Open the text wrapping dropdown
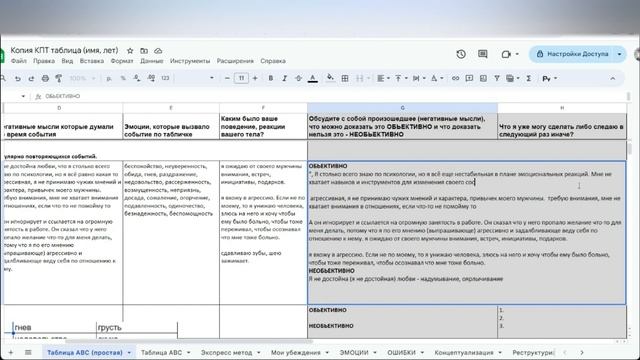Viewport: 640px width, 360px height. tap(419, 78)
